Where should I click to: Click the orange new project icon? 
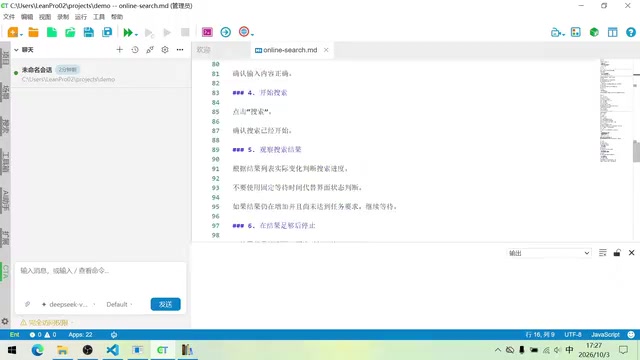[13, 32]
